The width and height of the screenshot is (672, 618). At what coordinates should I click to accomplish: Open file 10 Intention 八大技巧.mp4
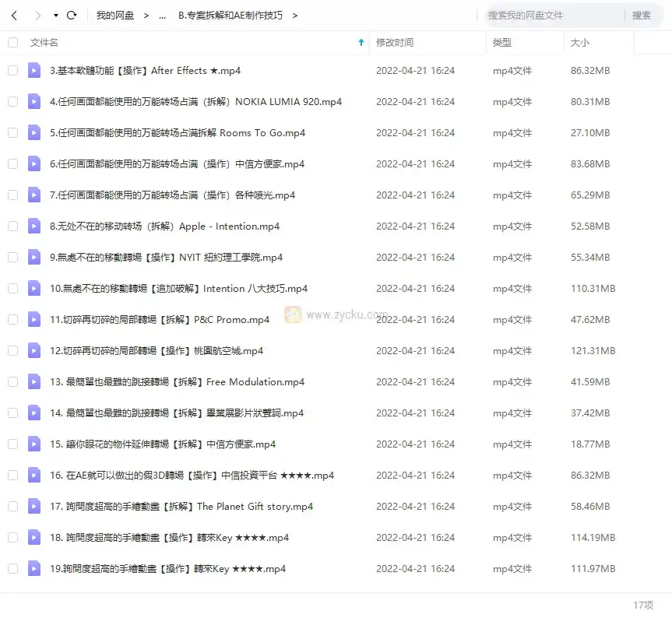[x=178, y=289]
